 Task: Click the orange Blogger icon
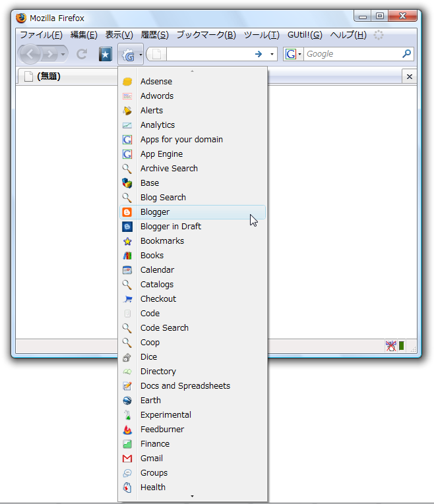pyautogui.click(x=127, y=212)
